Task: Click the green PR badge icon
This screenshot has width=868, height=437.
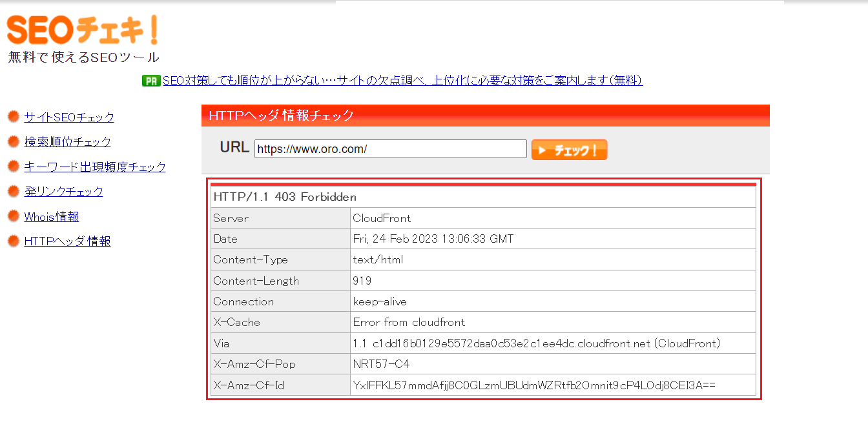Action: [149, 81]
